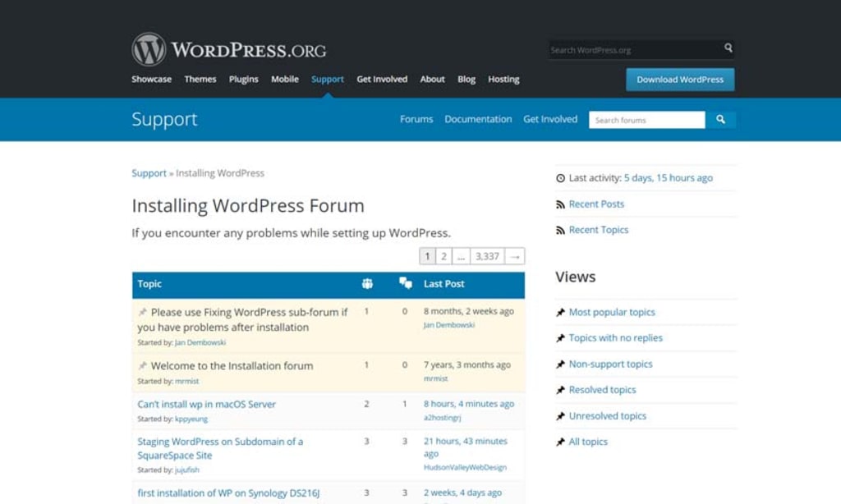Image resolution: width=841 pixels, height=504 pixels.
Task: Click the voices (people) icon in the table header
Action: (367, 284)
